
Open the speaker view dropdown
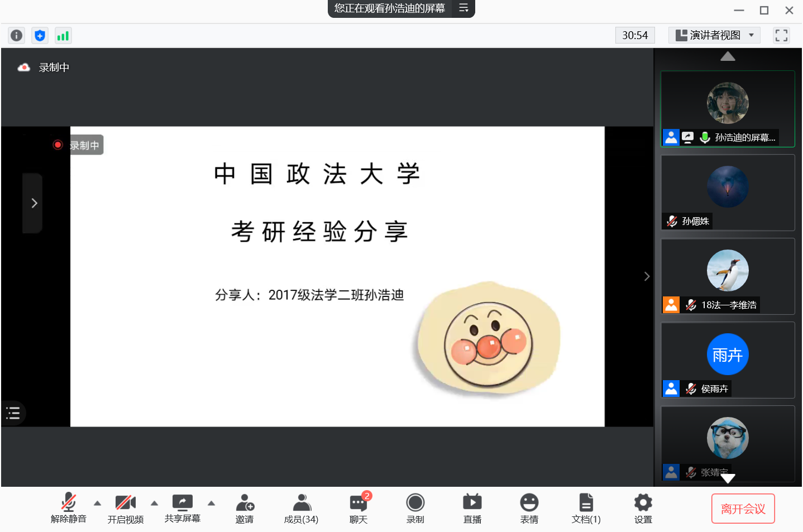714,35
